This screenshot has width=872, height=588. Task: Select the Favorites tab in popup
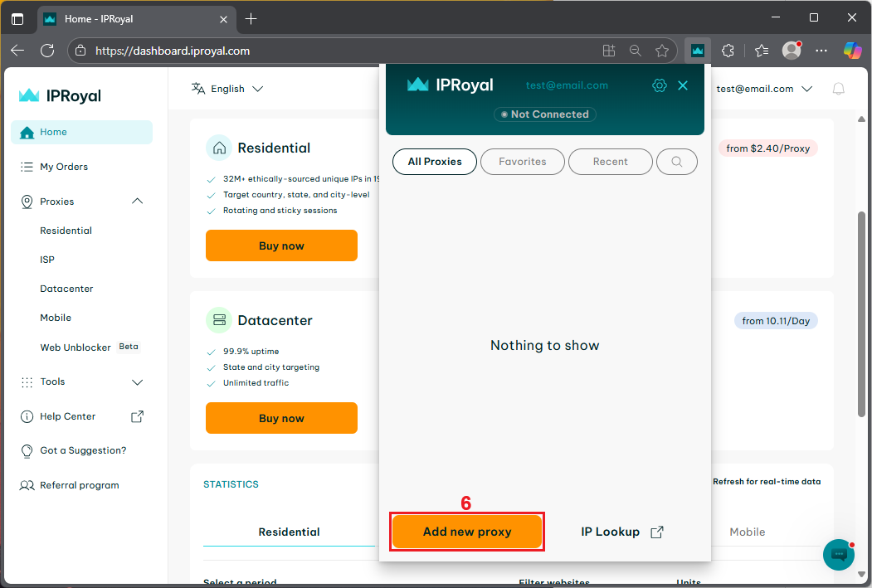[523, 162]
